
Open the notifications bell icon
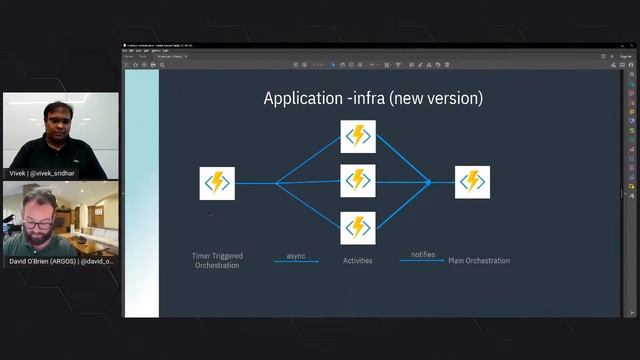612,56
